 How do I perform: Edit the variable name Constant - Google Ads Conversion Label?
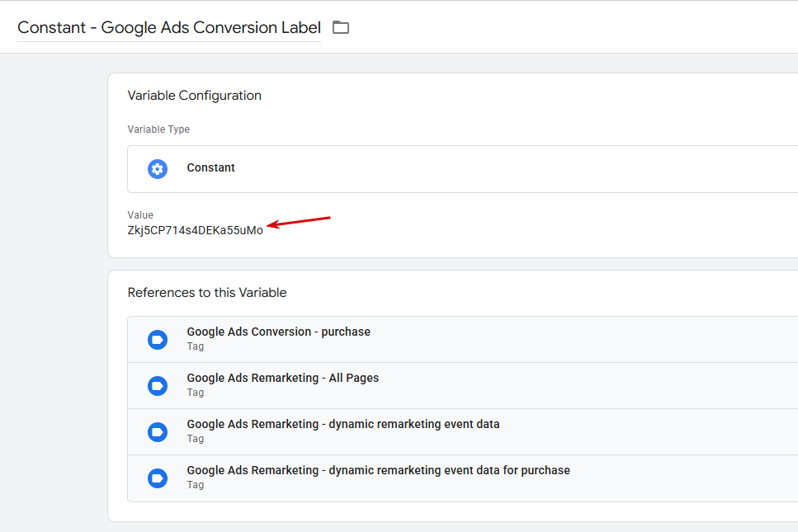click(169, 27)
